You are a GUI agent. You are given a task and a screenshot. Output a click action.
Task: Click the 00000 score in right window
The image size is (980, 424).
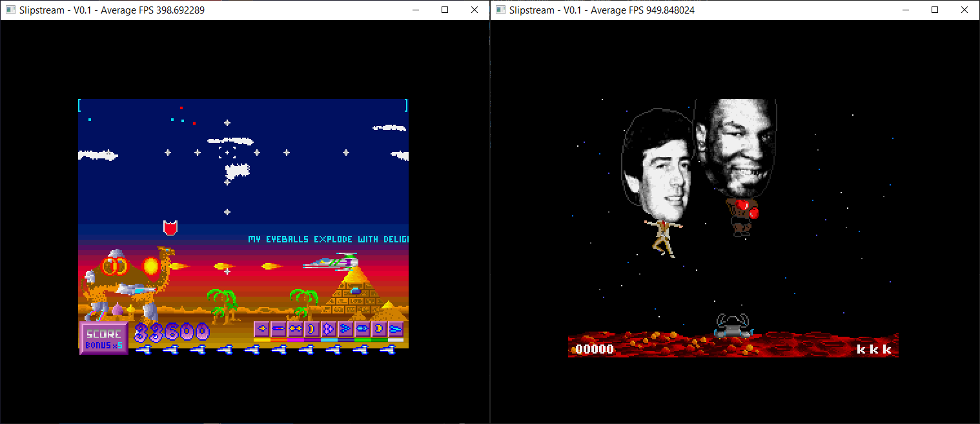coord(595,350)
